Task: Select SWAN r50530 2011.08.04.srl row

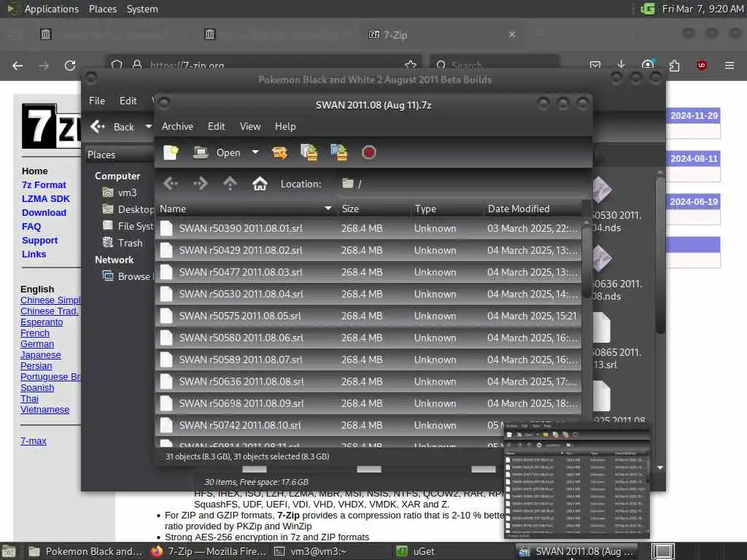Action: point(368,295)
